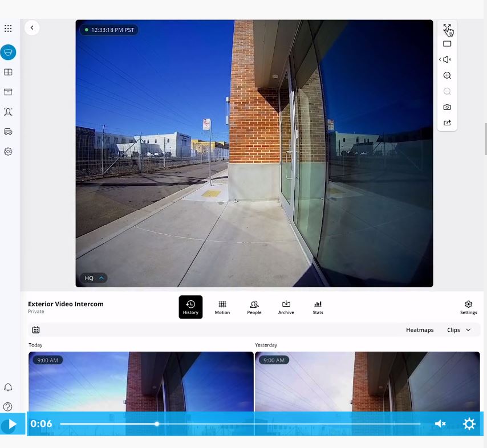Open the archive box in sidebar
Screen dimensions: 487x448
8,92
